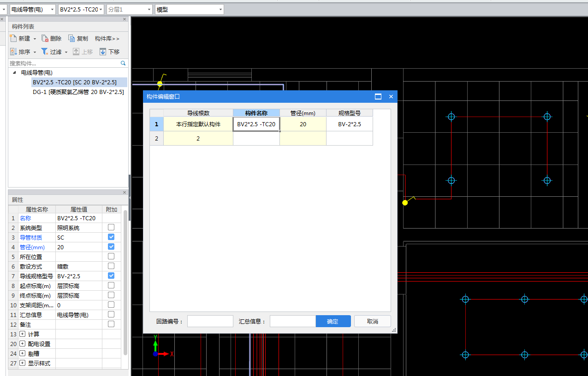Screen dimensions: 588x376
Task: Close the 构件列表 panel with its X
Action: [x=125, y=19]
